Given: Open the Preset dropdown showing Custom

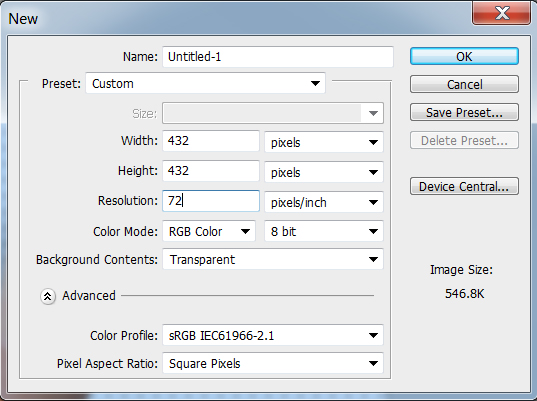Looking at the screenshot, I should (x=205, y=83).
